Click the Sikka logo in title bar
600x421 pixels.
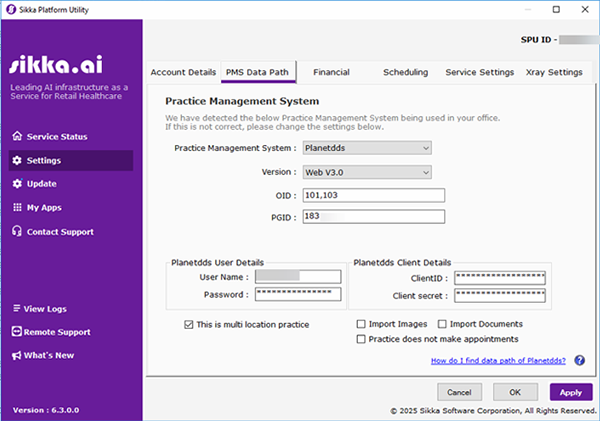click(11, 9)
